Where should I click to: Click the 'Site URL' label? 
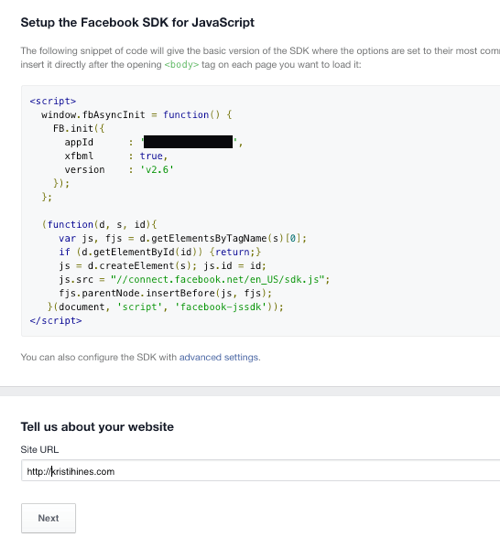tap(39, 449)
